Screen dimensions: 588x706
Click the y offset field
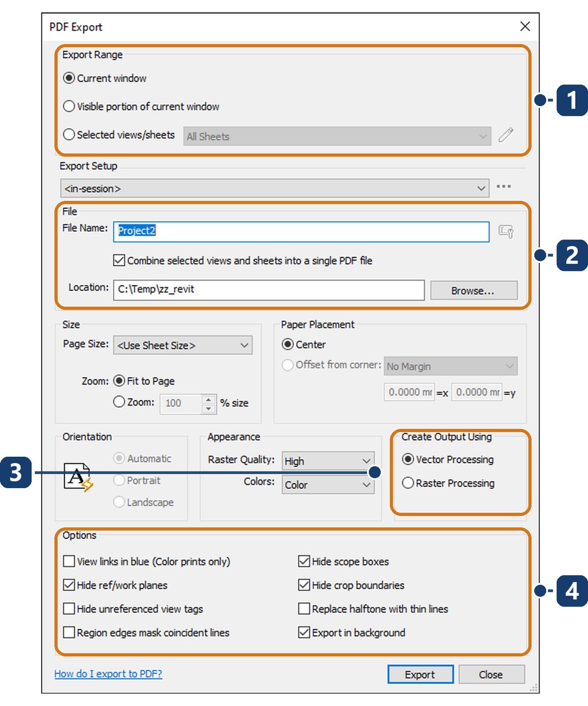(x=477, y=392)
